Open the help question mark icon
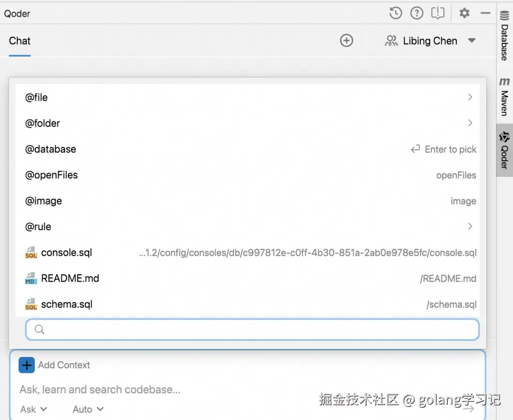The height and width of the screenshot is (420, 513). (x=416, y=13)
